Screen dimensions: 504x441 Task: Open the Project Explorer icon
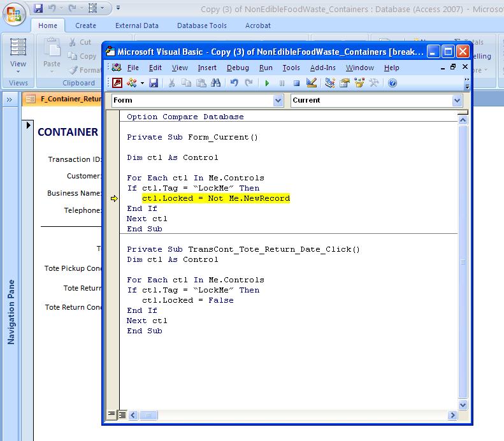(x=330, y=83)
